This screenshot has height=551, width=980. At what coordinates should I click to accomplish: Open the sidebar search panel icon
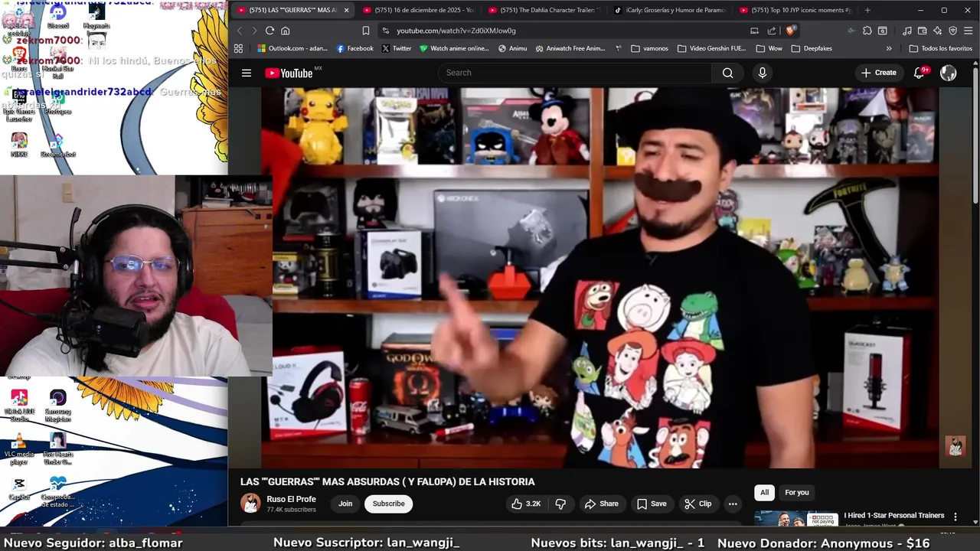[883, 31]
